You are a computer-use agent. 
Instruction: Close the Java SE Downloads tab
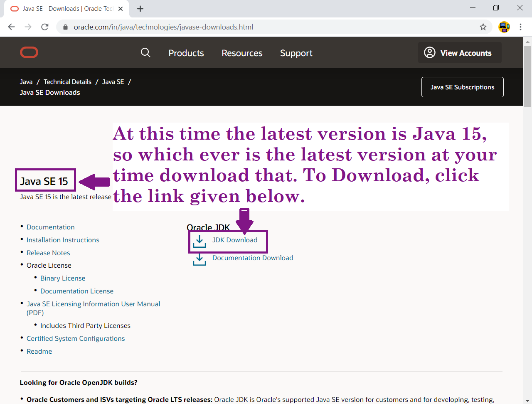click(x=121, y=9)
